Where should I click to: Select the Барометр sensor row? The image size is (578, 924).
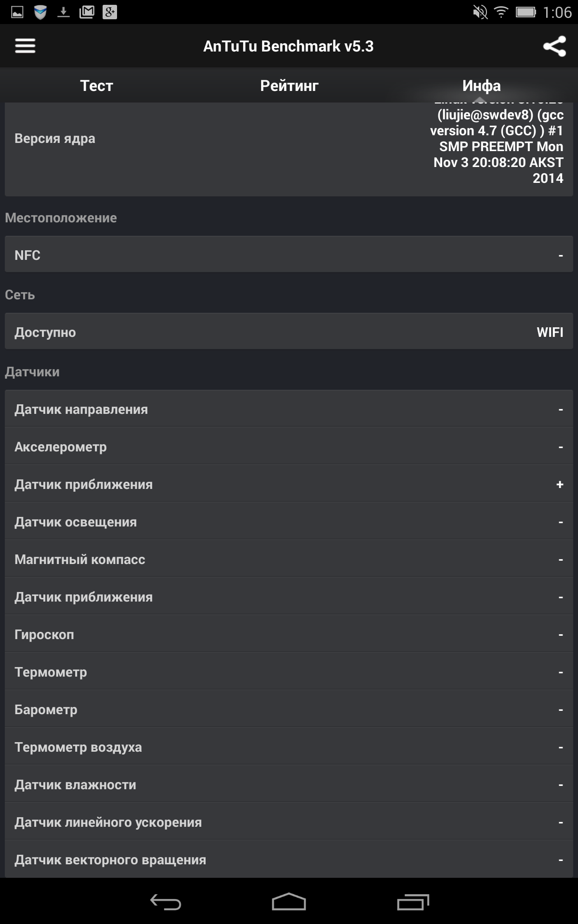pos(289,709)
